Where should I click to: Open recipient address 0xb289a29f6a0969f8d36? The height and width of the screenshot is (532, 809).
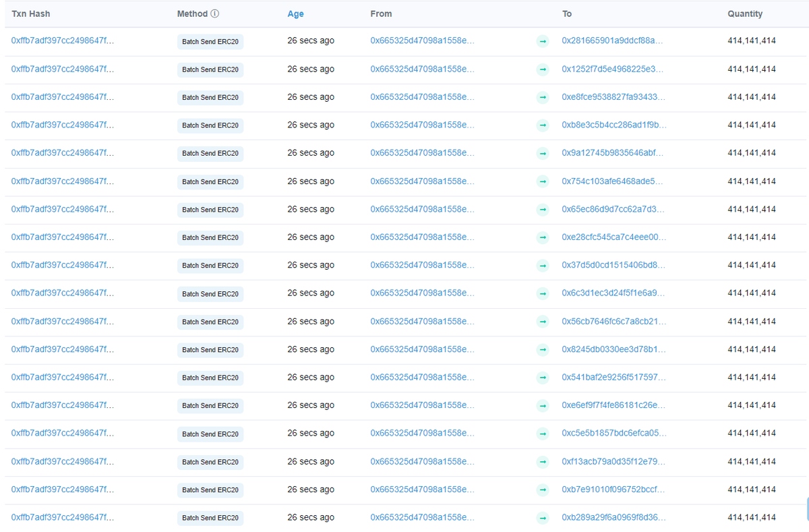pyautogui.click(x=613, y=517)
